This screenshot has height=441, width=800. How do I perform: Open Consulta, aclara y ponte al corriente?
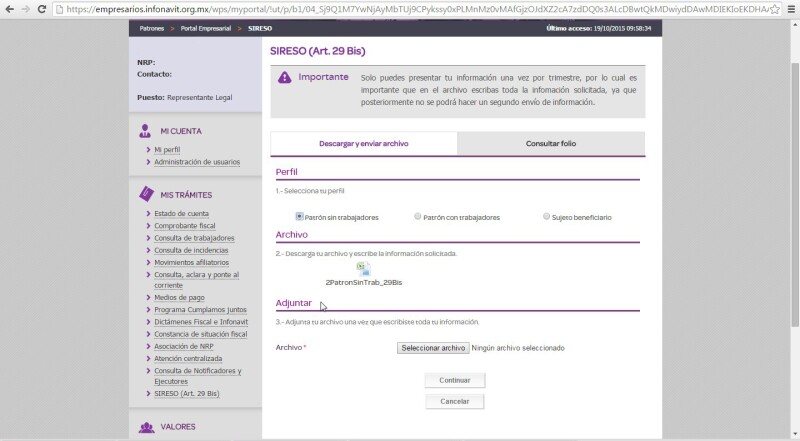[x=196, y=280]
